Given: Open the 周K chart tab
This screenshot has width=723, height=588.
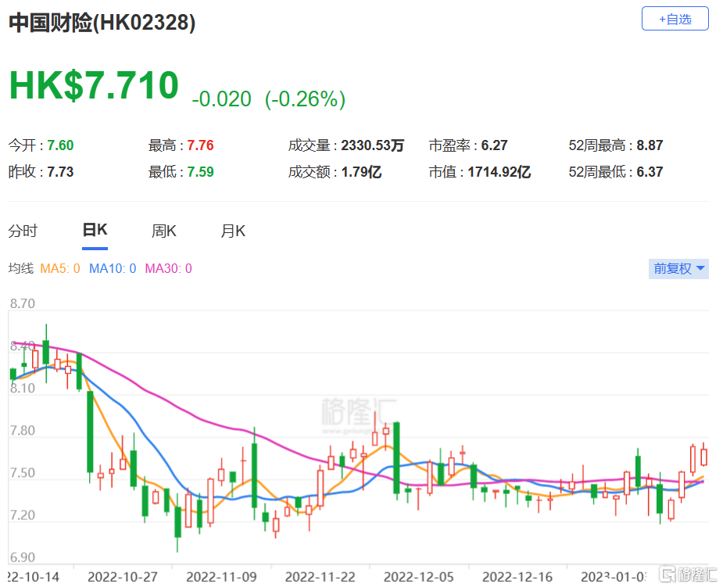Looking at the screenshot, I should coord(163,231).
